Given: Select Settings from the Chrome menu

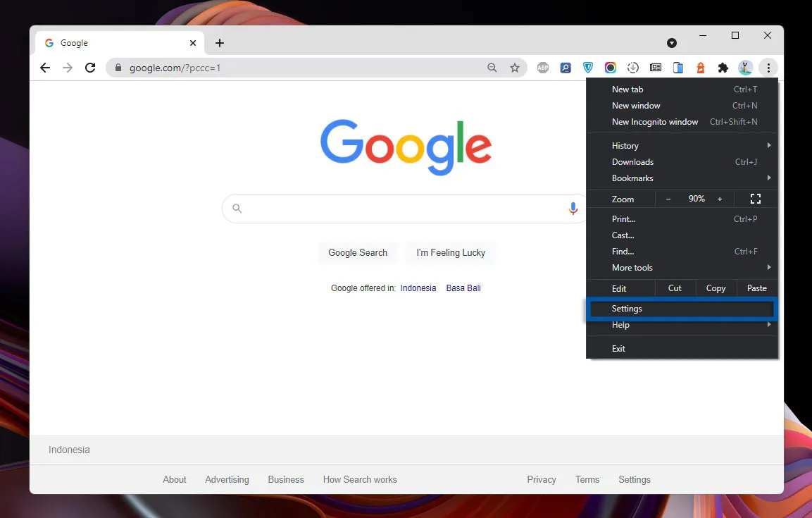Looking at the screenshot, I should (x=627, y=308).
